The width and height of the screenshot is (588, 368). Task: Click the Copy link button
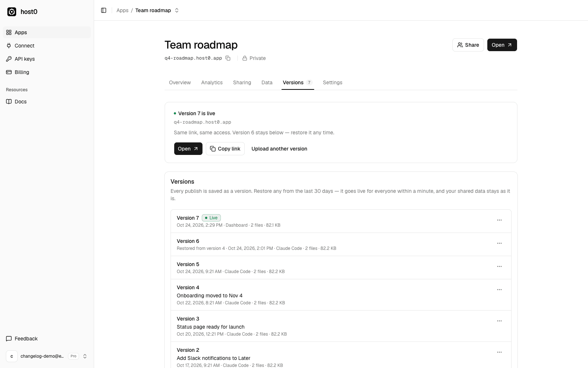[225, 149]
